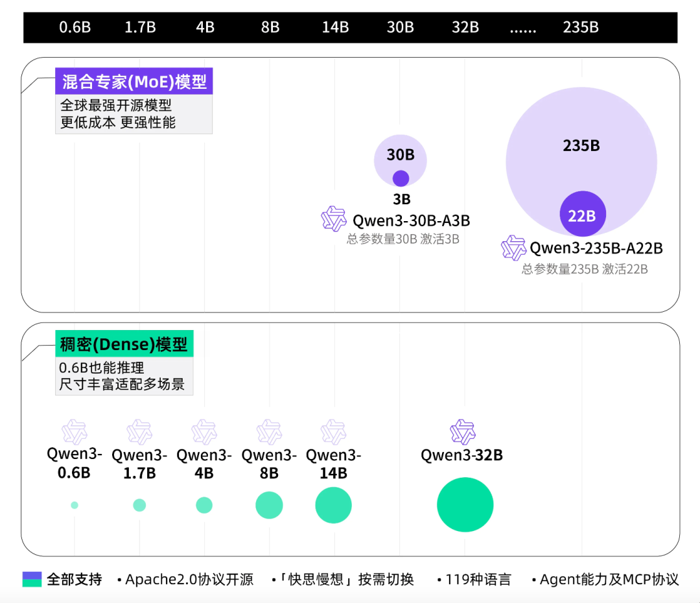Viewport: 700px width, 603px height.
Task: Click the green circle under Qwen3-14B
Action: coord(334,505)
